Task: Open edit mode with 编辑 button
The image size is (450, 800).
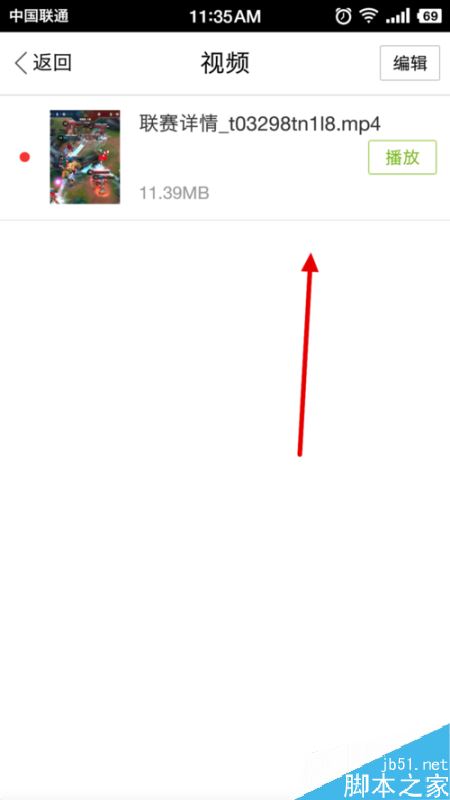Action: [x=410, y=63]
